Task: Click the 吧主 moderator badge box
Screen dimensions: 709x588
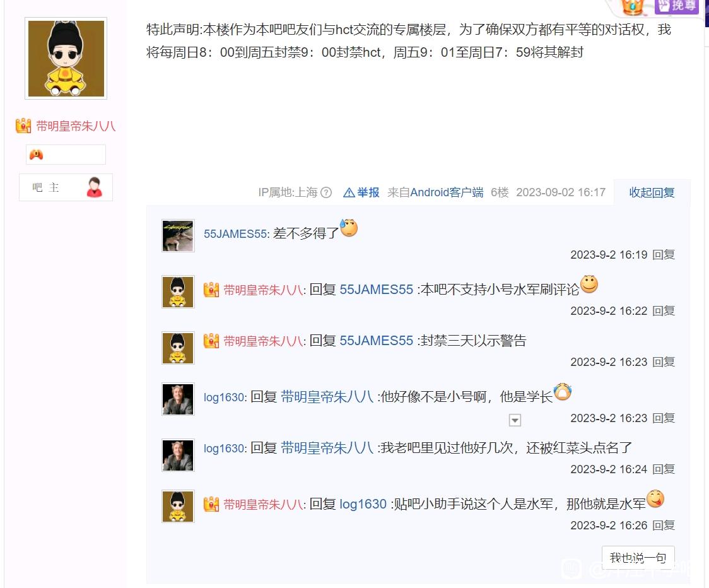Action: pyautogui.click(x=66, y=187)
